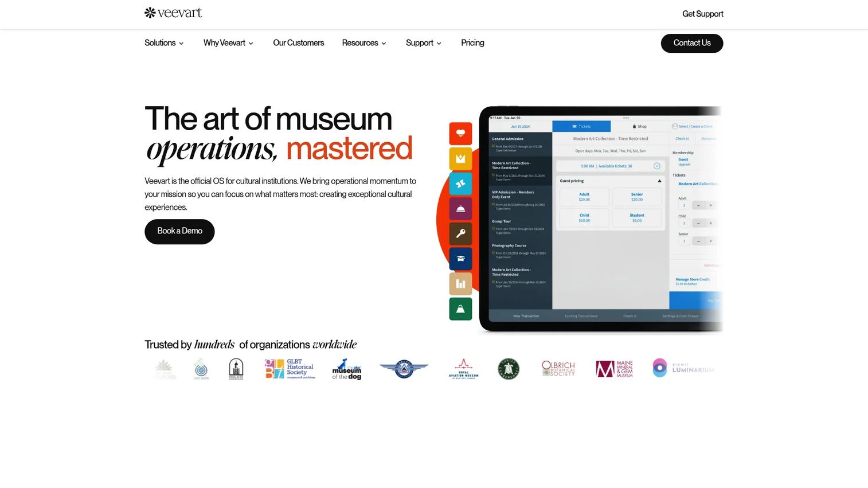Click the Kiewit Luminarium logo
This screenshot has height=488, width=868.
(683, 368)
